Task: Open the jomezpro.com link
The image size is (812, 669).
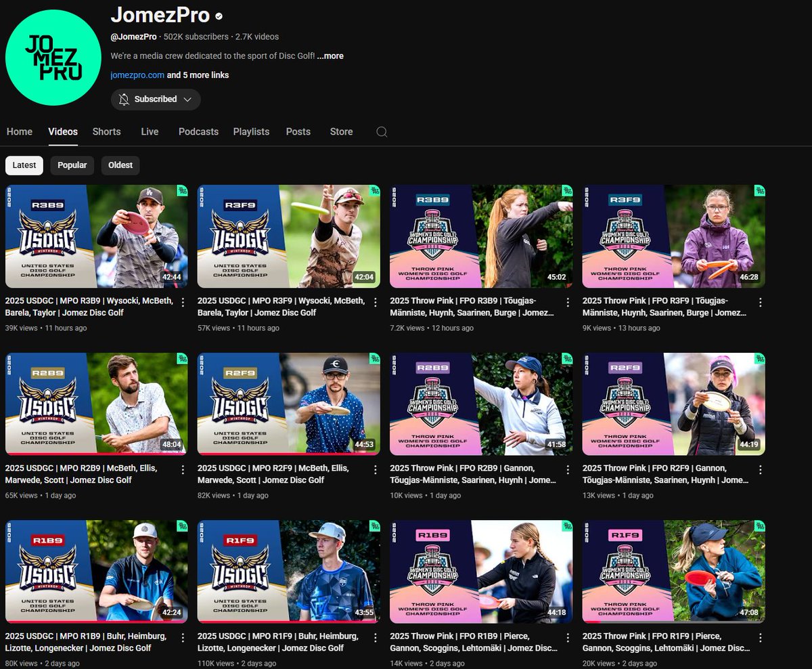Action: tap(137, 75)
